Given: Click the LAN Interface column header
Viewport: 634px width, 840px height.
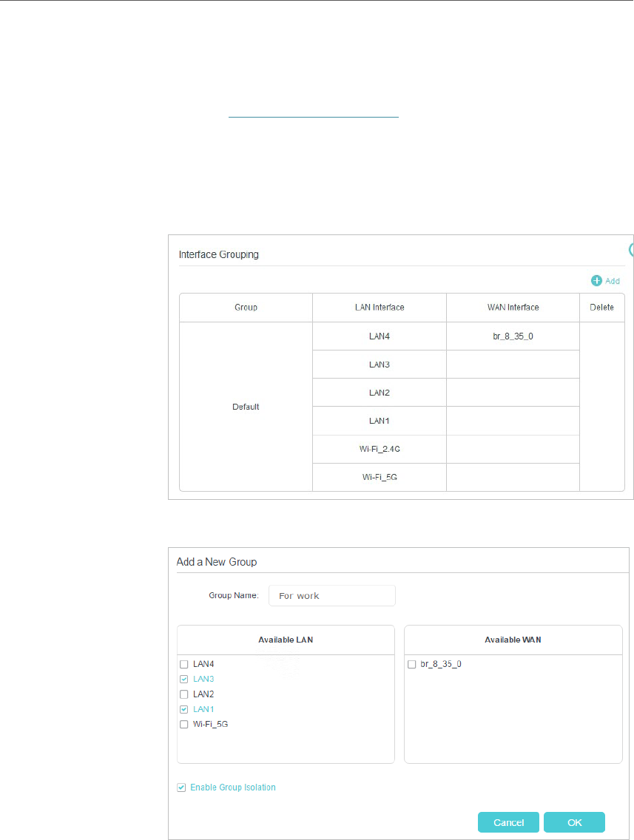Looking at the screenshot, I should click(380, 308).
